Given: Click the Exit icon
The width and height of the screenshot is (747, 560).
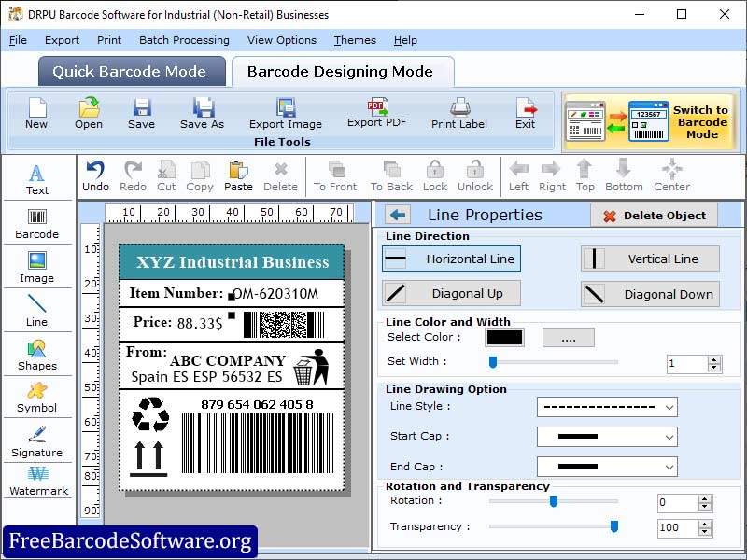Looking at the screenshot, I should [x=525, y=113].
